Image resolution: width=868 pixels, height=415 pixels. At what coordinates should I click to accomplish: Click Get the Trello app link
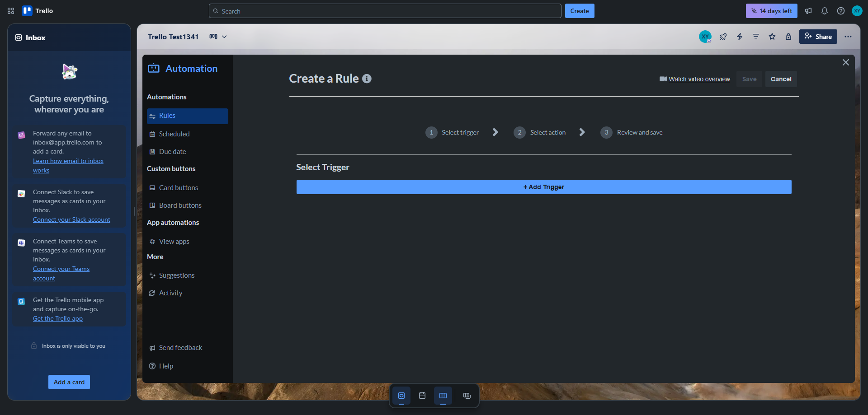coord(58,318)
